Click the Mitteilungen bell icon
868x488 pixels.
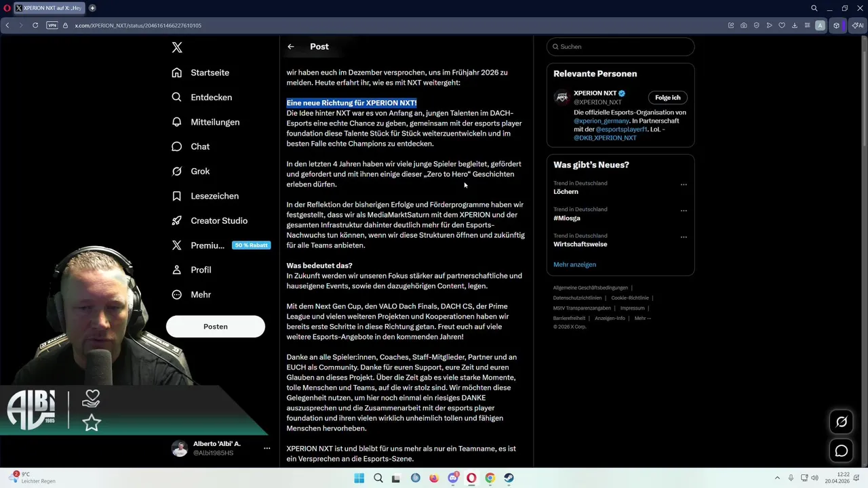tap(177, 122)
